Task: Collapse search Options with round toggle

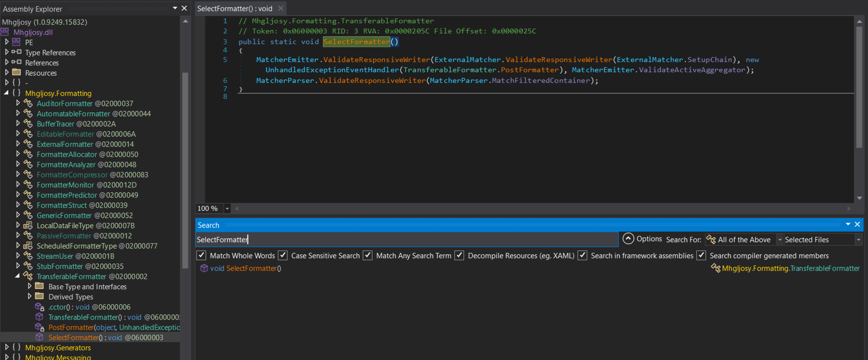Action: (x=628, y=239)
